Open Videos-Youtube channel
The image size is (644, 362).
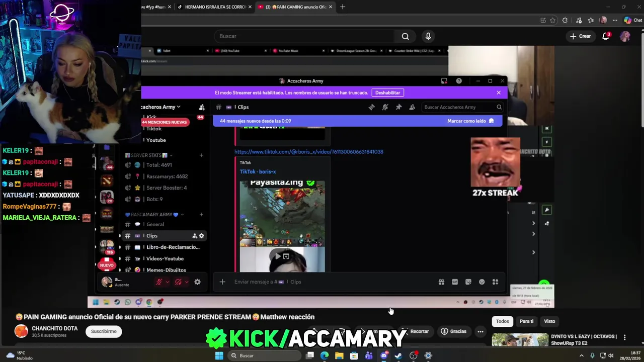[x=165, y=259]
